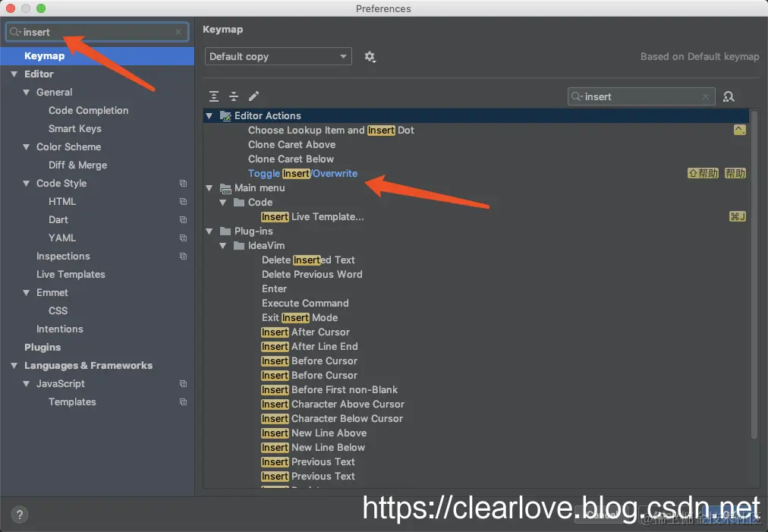This screenshot has height=532, width=768.
Task: Clear the left sidebar search field
Action: click(178, 33)
